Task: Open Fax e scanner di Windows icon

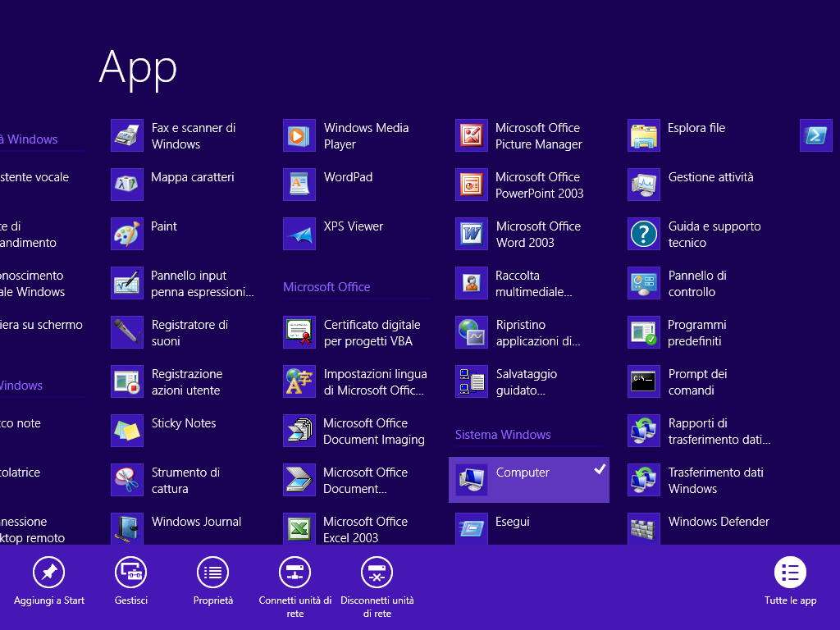Action: (127, 135)
